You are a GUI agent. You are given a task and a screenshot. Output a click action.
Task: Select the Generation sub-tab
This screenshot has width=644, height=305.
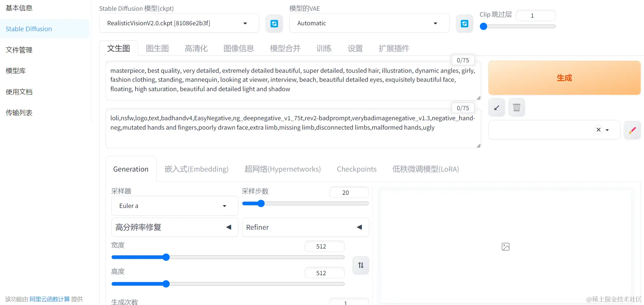point(131,169)
